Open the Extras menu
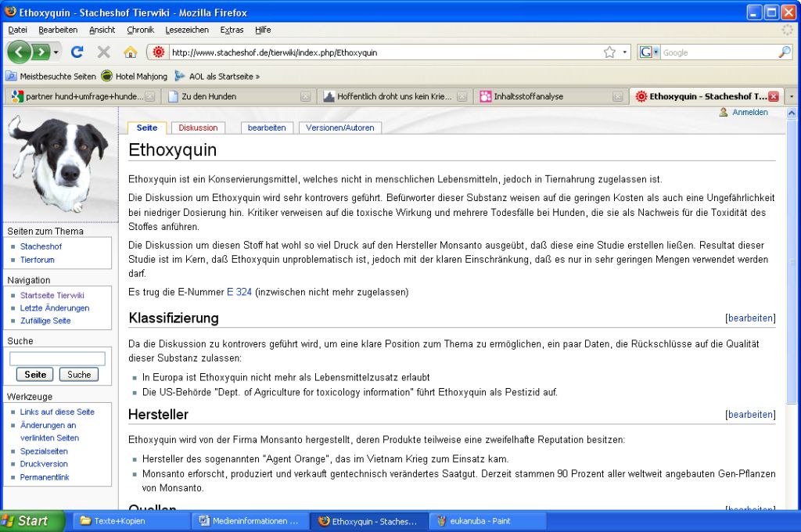 click(x=232, y=30)
